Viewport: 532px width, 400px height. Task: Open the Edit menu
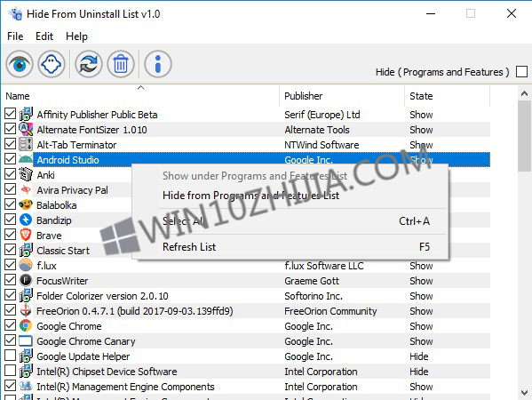pyautogui.click(x=44, y=36)
